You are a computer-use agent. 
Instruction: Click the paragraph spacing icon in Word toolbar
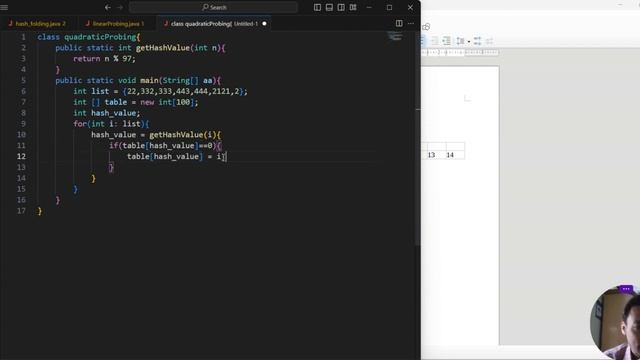(477, 41)
